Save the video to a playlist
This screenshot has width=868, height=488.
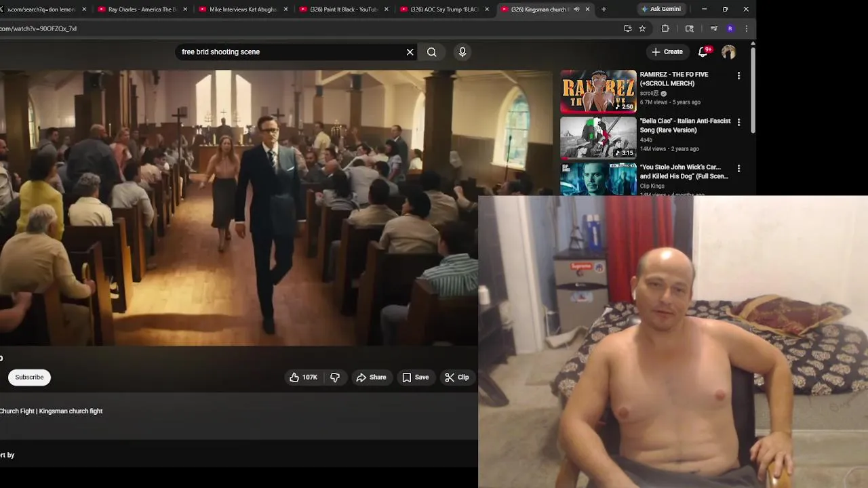click(415, 378)
